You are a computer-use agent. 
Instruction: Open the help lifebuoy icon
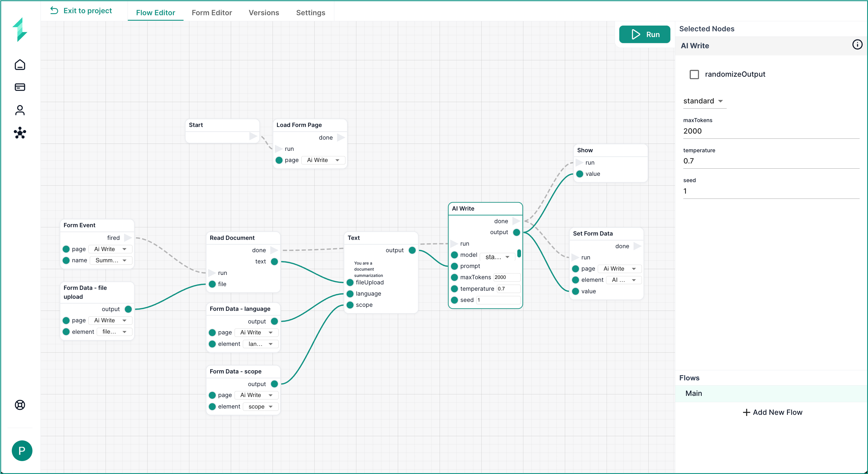point(20,405)
